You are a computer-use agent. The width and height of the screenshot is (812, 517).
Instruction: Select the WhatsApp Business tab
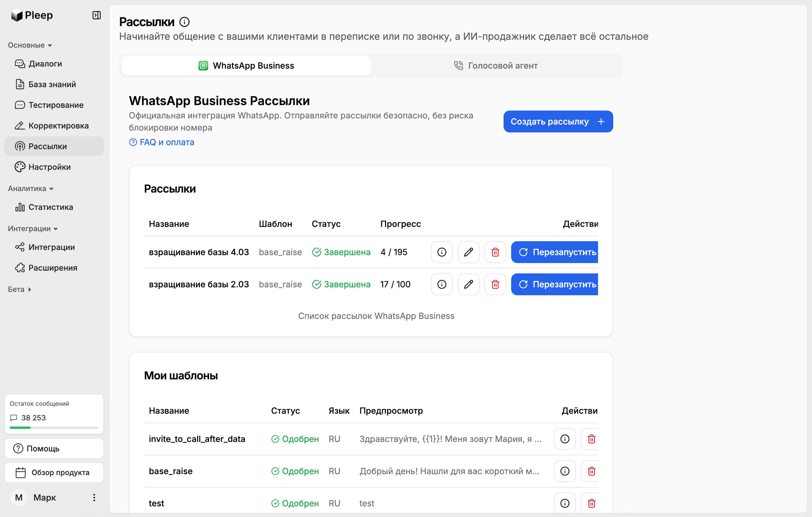pyautogui.click(x=246, y=66)
